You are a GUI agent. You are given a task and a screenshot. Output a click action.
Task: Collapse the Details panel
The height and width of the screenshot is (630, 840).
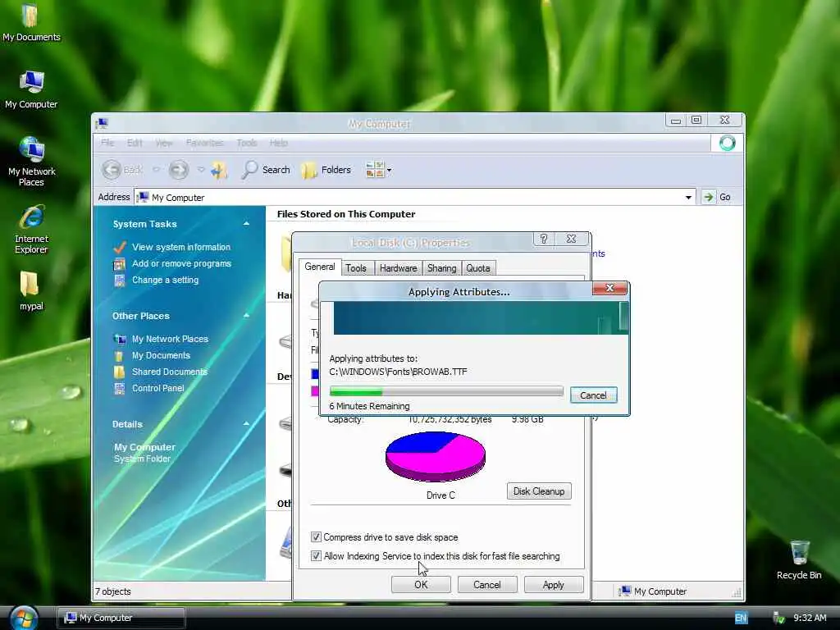click(246, 424)
